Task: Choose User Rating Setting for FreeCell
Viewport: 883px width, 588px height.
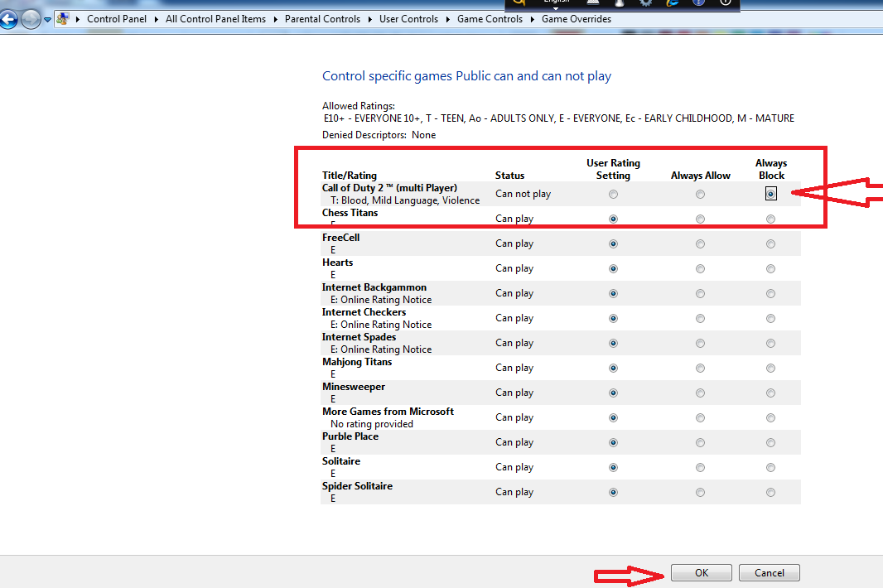Action: [x=613, y=243]
